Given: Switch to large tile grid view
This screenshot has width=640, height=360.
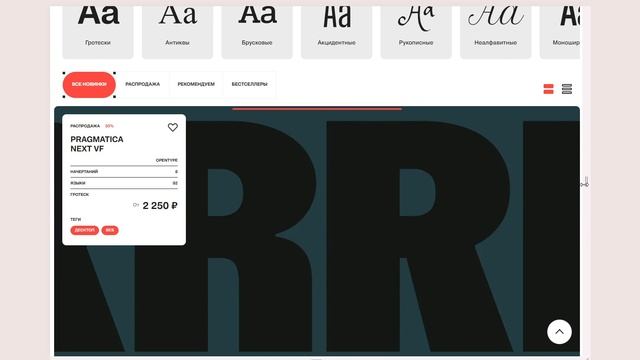Looking at the screenshot, I should (x=548, y=89).
